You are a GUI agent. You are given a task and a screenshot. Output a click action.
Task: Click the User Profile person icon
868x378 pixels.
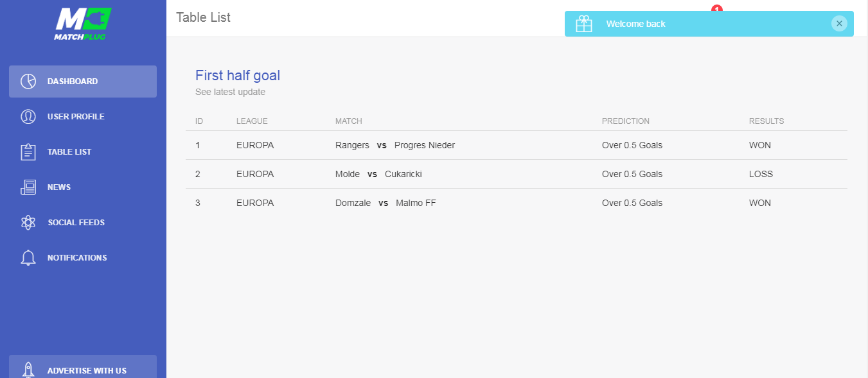click(28, 117)
